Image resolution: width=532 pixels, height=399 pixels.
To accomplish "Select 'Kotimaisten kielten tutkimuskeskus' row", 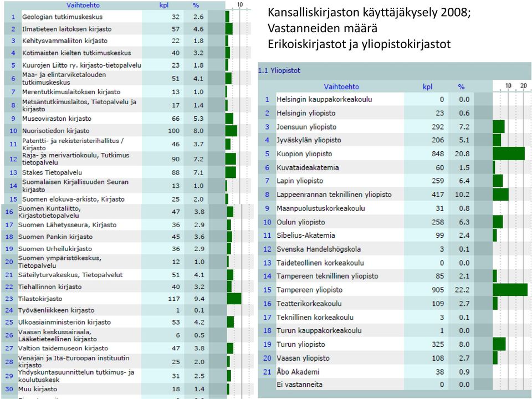I will 127,53.
